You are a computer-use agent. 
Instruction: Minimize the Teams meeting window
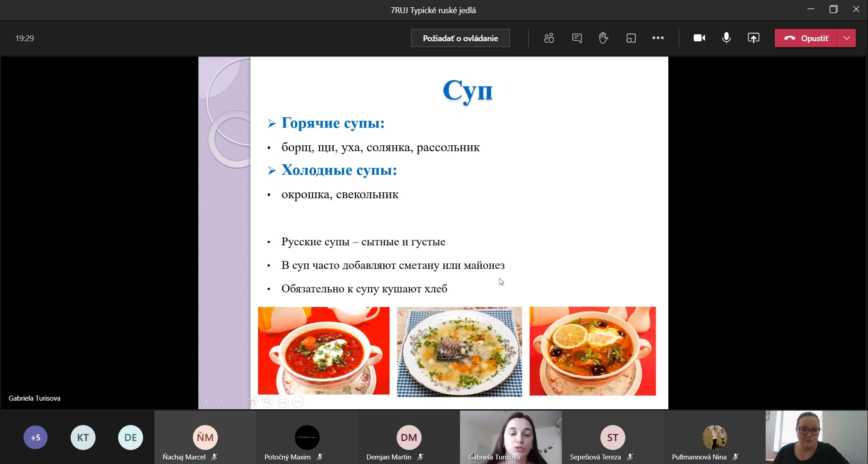pos(811,10)
